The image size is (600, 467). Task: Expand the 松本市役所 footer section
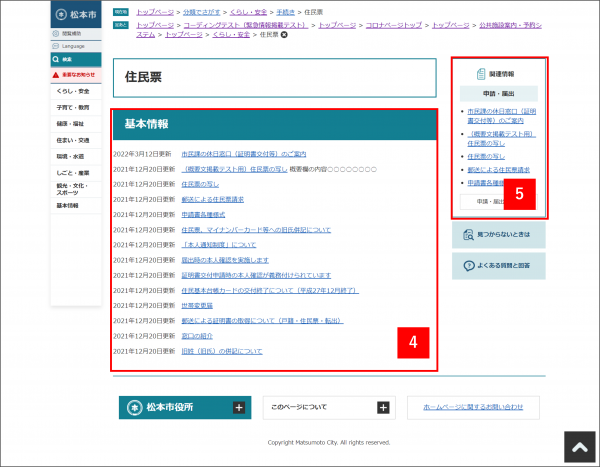click(183, 407)
